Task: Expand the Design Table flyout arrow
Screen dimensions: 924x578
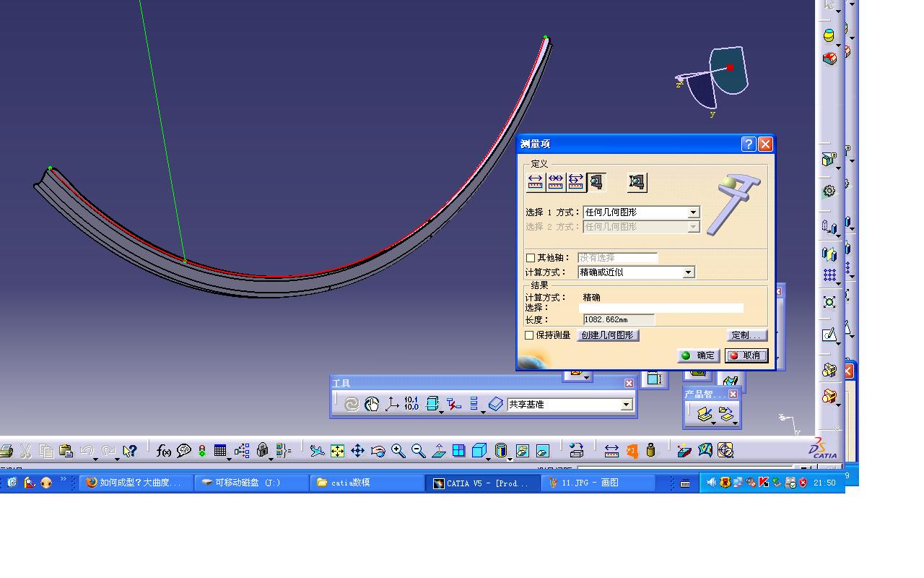Action: (x=229, y=458)
